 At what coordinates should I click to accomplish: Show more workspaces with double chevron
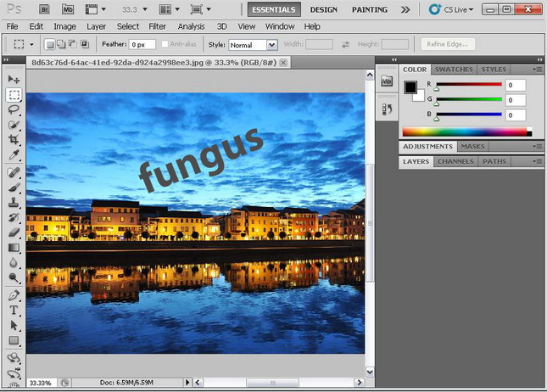[405, 9]
